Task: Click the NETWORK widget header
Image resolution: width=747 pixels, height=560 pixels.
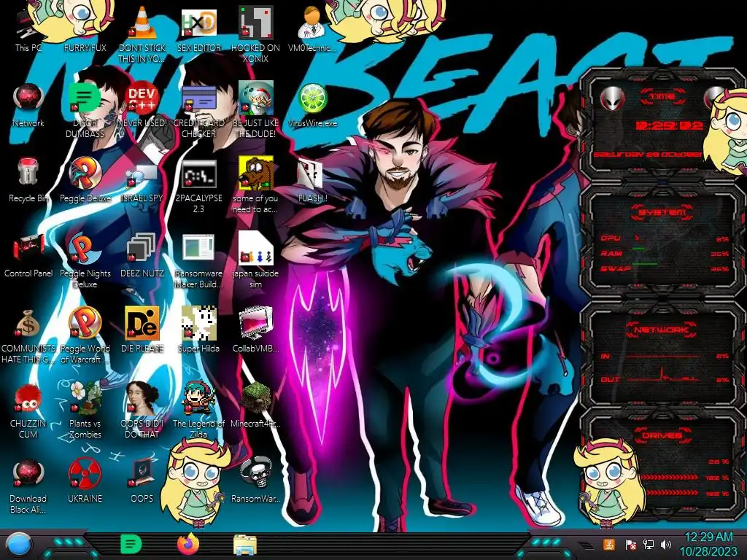Action: [x=662, y=330]
